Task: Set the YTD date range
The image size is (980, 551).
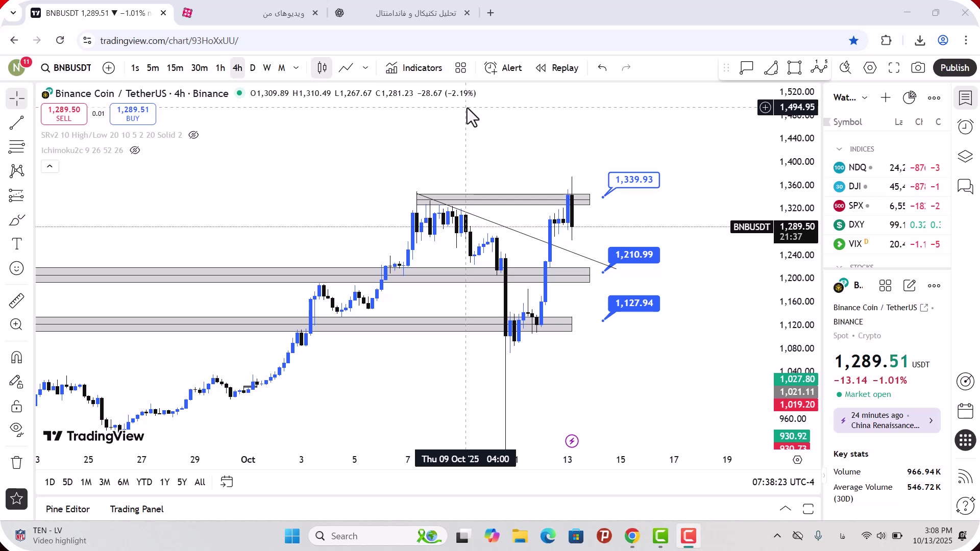Action: [x=144, y=482]
